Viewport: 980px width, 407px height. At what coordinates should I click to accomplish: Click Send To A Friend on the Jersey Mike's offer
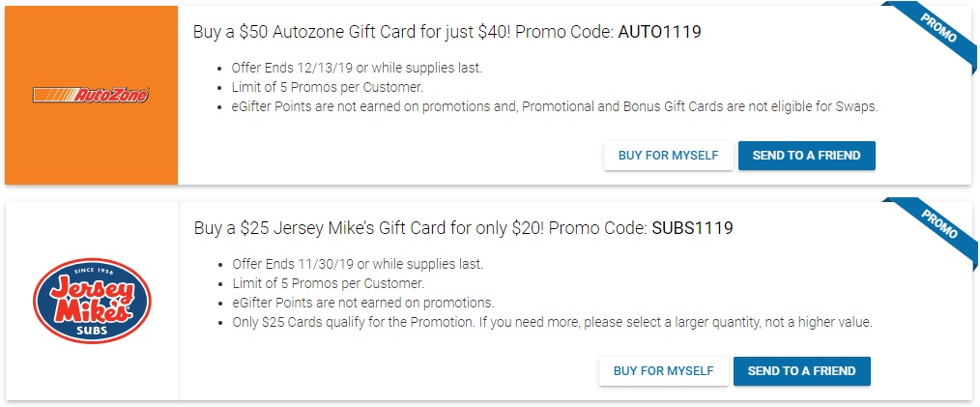point(801,370)
